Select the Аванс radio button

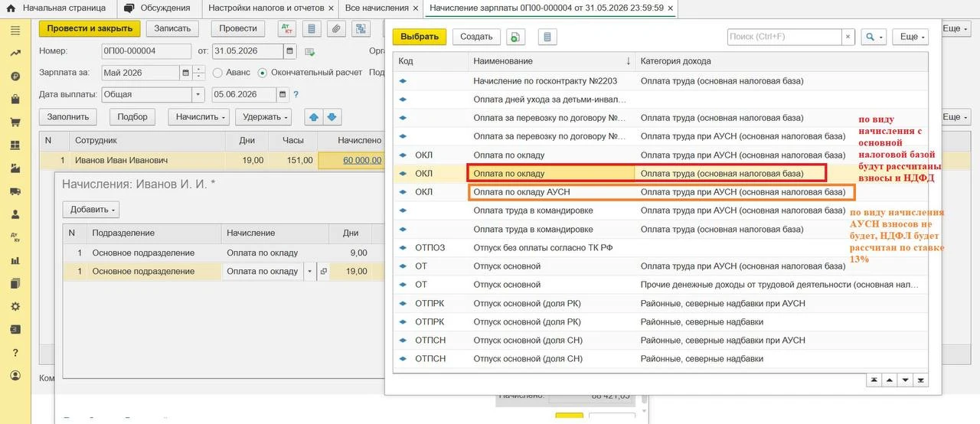(217, 73)
